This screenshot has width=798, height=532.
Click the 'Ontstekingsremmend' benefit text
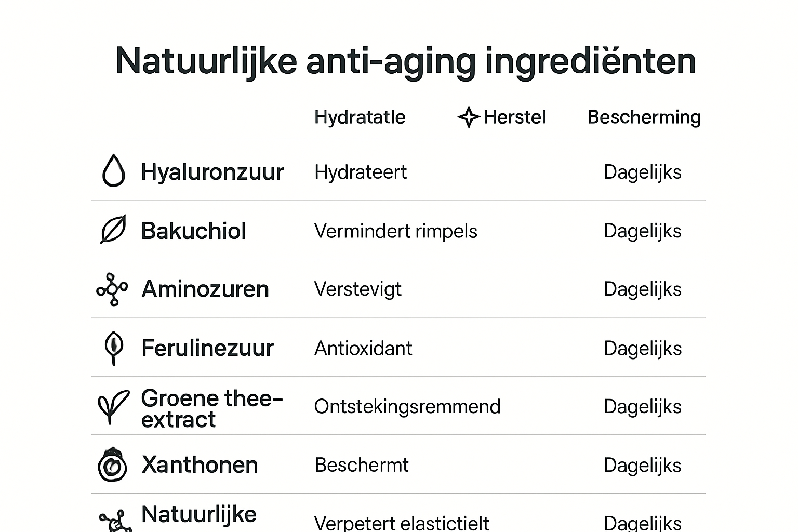407,407
